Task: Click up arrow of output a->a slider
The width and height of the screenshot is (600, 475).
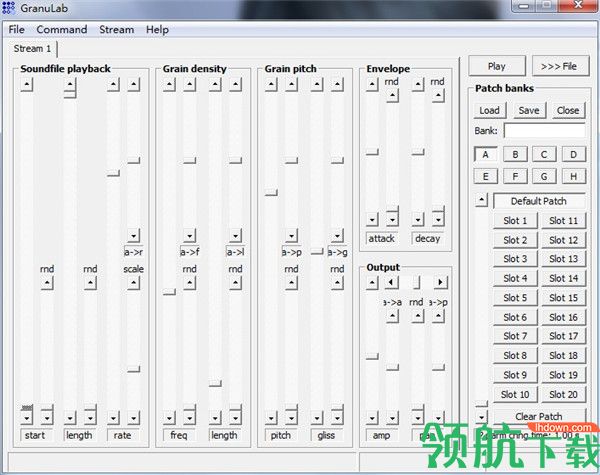Action: tap(392, 316)
